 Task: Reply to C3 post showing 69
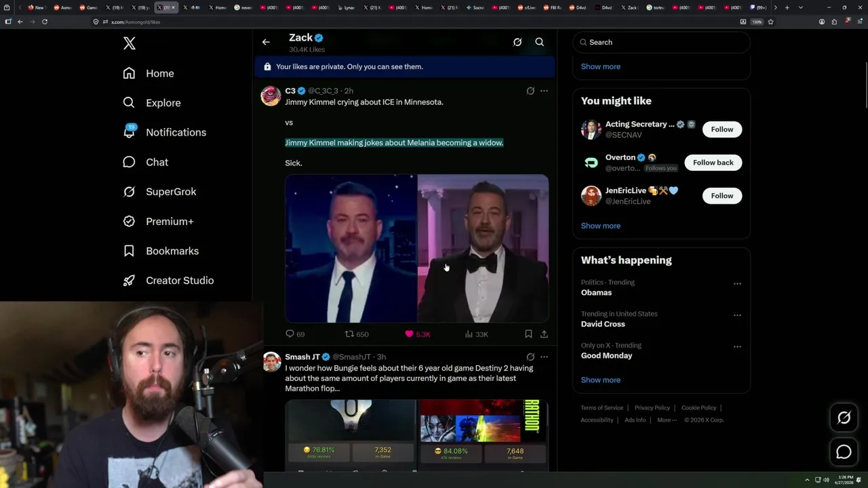[295, 334]
